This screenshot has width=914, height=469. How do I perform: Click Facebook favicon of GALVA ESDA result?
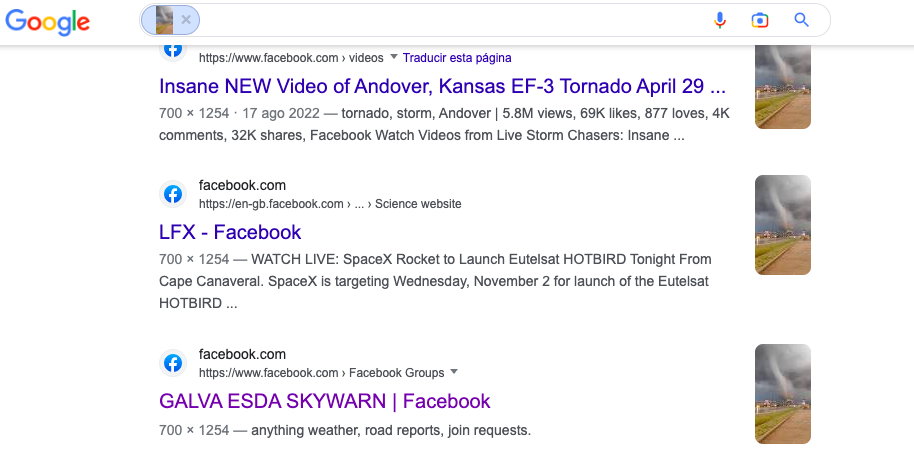click(x=173, y=363)
